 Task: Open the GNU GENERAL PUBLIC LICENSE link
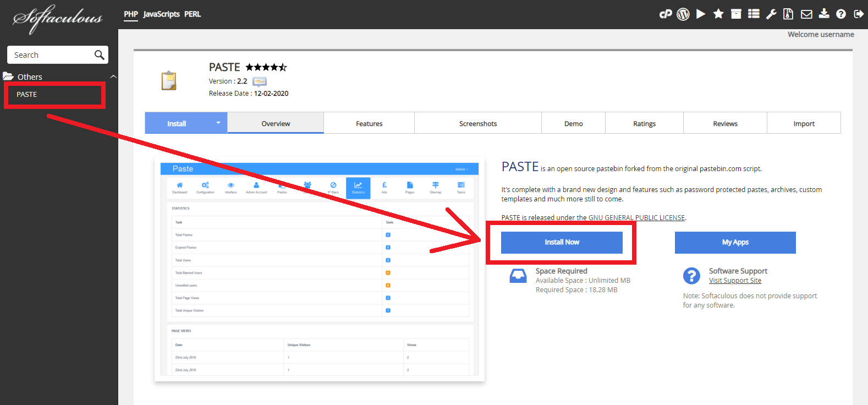[636, 217]
